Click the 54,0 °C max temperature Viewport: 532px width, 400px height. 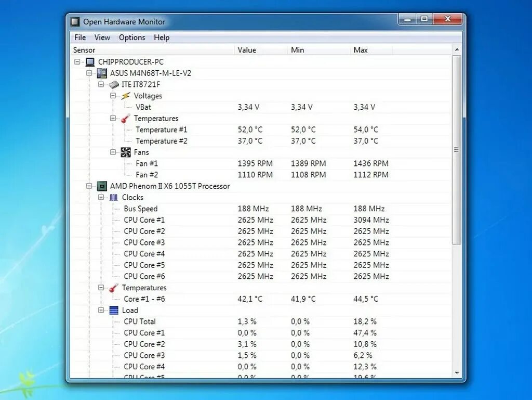(x=366, y=130)
